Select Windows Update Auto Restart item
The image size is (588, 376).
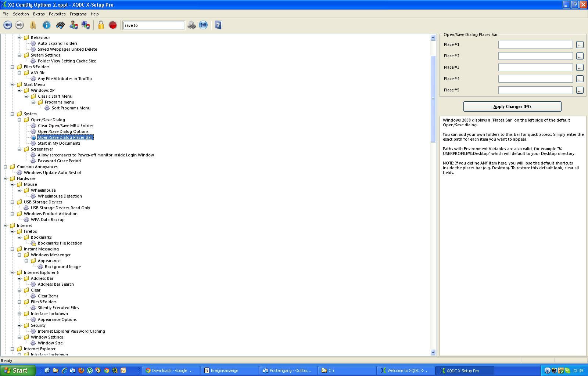(53, 173)
